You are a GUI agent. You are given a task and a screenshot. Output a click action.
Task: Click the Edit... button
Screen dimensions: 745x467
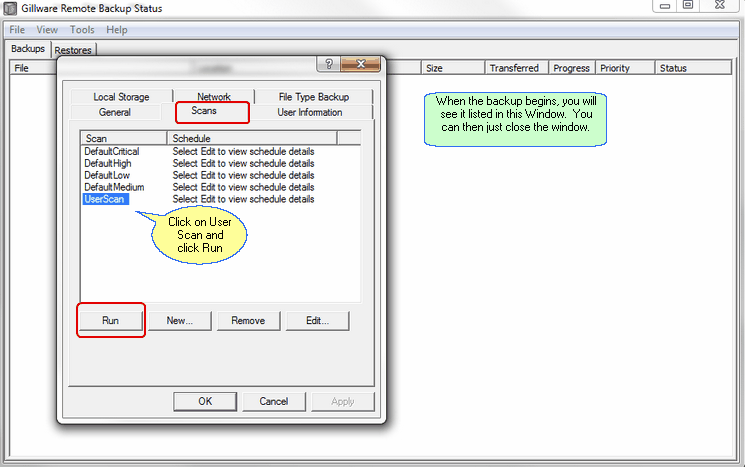[x=317, y=321]
